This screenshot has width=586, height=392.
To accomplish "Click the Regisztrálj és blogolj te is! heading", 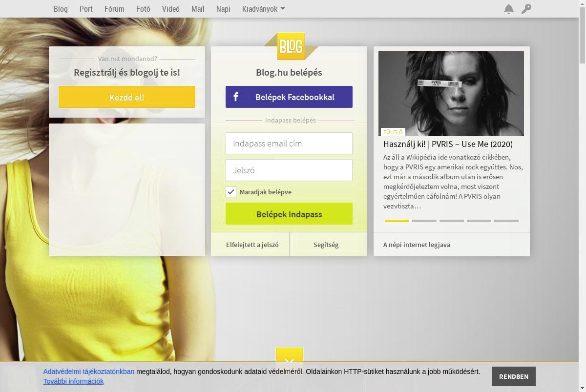I will pyautogui.click(x=127, y=72).
